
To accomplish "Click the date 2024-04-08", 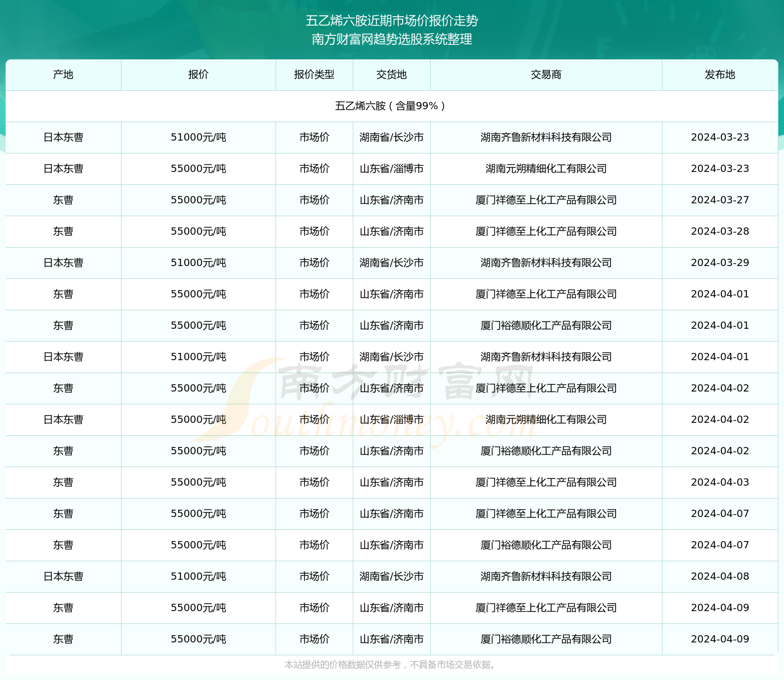I will tap(720, 576).
